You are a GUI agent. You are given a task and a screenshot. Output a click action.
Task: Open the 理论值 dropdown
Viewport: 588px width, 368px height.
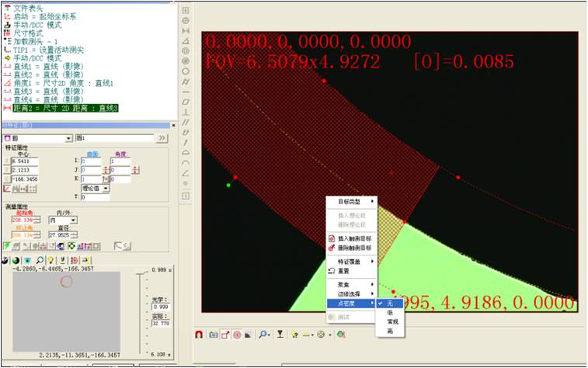105,188
